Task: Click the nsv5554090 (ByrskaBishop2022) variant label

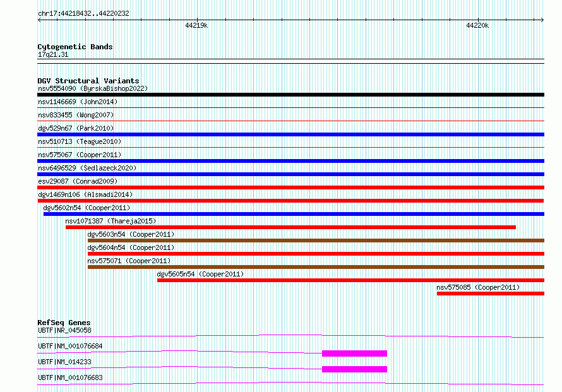Action: click(x=93, y=88)
